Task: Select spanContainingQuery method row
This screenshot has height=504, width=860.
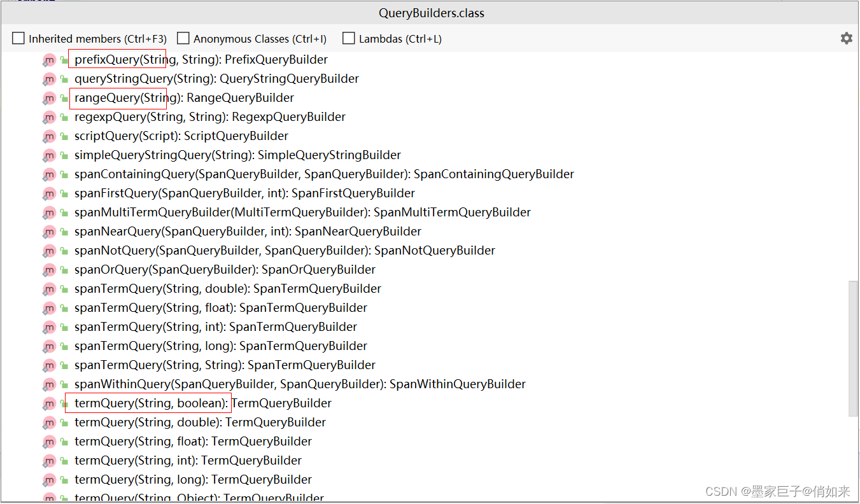Action: (324, 174)
